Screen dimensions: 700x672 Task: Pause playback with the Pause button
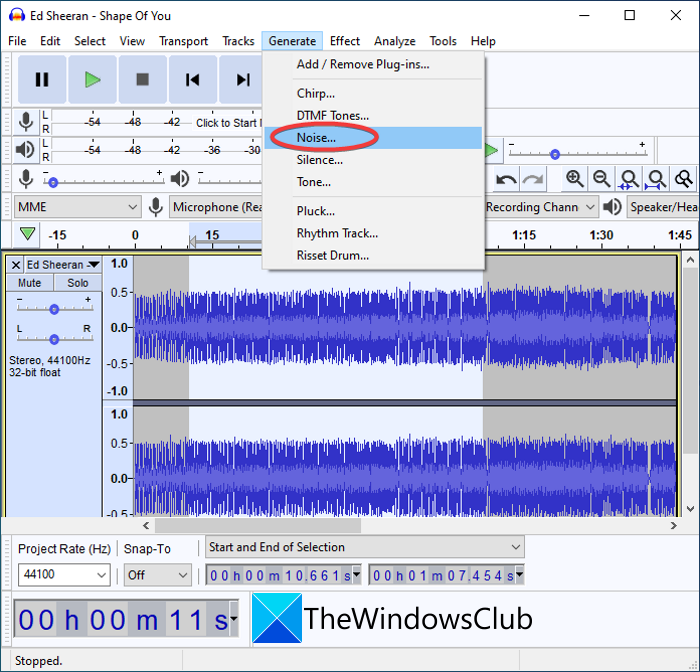tap(42, 80)
